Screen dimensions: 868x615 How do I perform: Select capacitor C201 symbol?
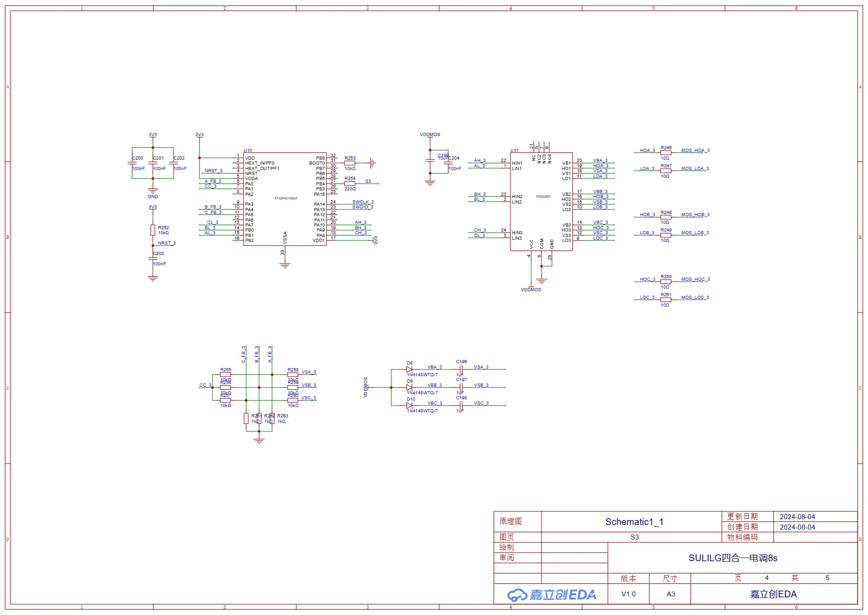click(x=153, y=163)
